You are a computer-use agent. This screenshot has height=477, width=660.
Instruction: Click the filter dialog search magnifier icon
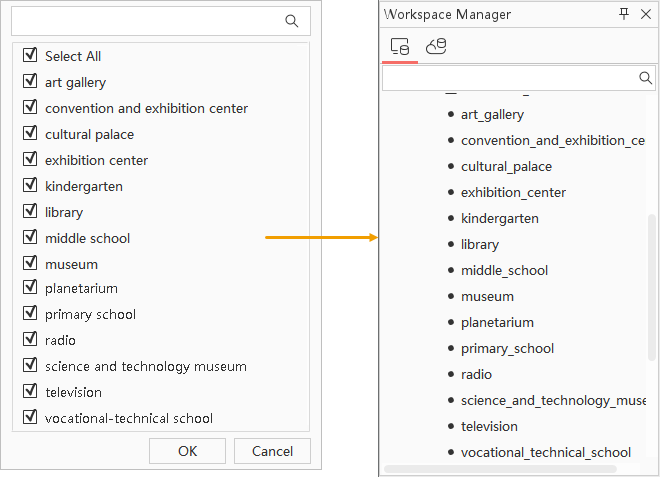[292, 21]
